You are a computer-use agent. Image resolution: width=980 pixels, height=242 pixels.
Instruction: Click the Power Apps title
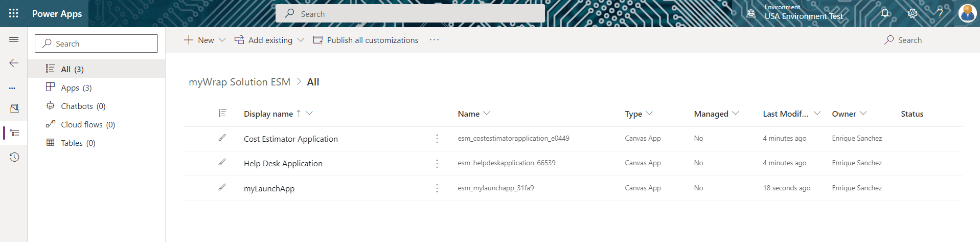click(57, 13)
